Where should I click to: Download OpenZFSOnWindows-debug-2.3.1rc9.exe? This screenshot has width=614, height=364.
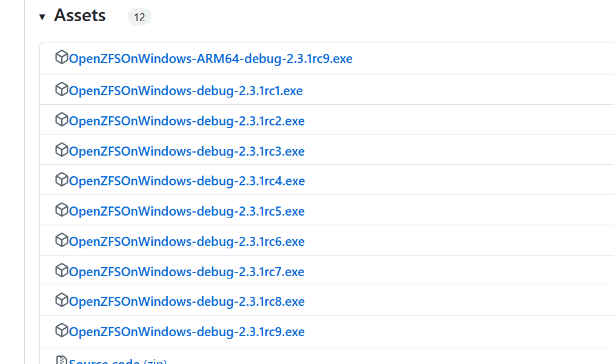(x=187, y=331)
